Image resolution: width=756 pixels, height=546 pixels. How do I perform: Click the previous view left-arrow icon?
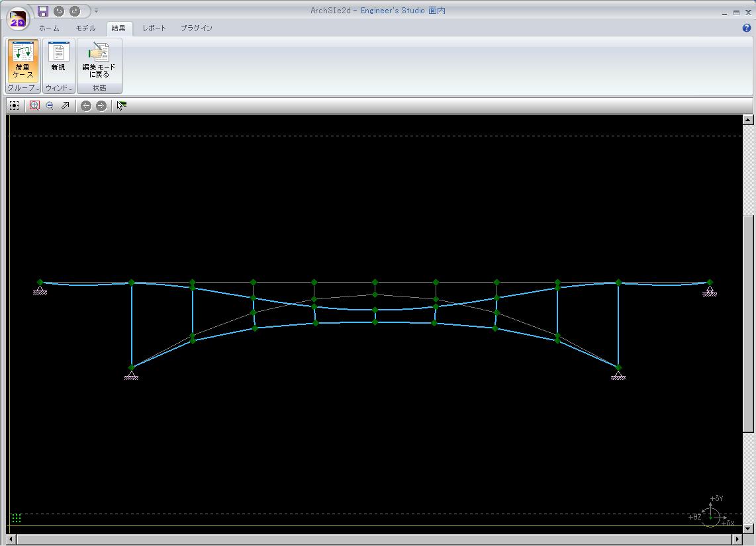click(x=86, y=106)
